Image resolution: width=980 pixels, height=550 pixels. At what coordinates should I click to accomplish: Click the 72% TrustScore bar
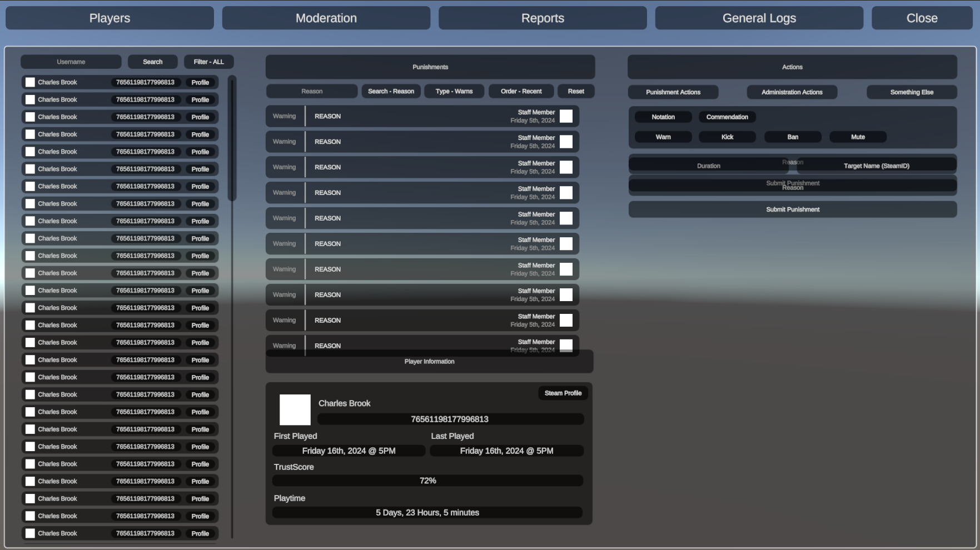427,481
